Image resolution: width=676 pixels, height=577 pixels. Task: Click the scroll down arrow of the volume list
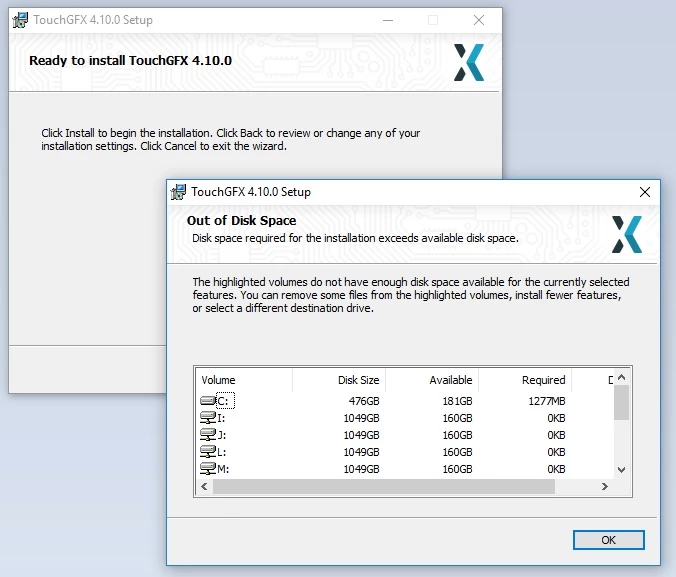(x=621, y=470)
